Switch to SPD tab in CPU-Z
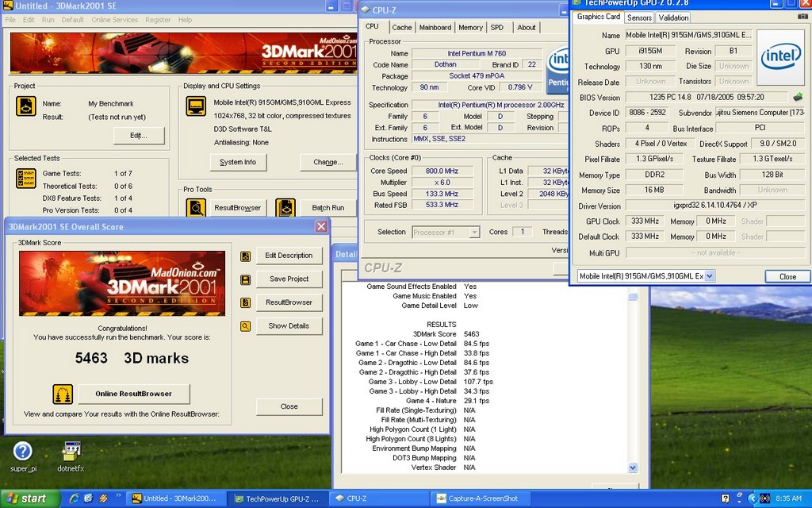The width and height of the screenshot is (812, 508). pyautogui.click(x=496, y=28)
